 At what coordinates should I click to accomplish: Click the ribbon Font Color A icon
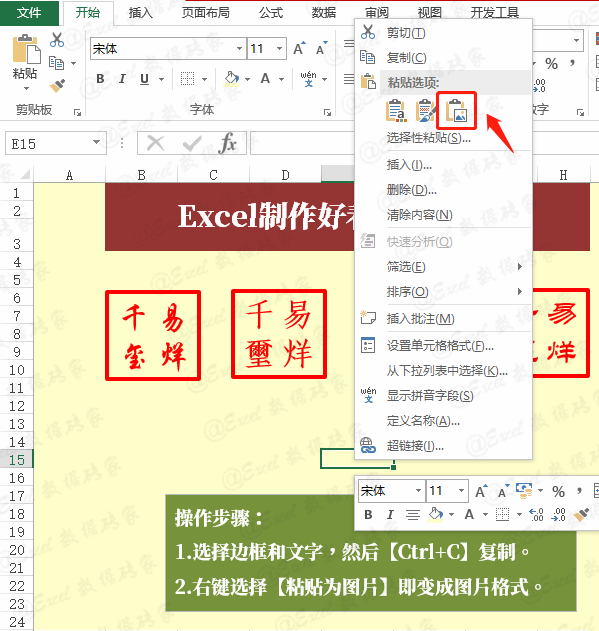coord(265,78)
